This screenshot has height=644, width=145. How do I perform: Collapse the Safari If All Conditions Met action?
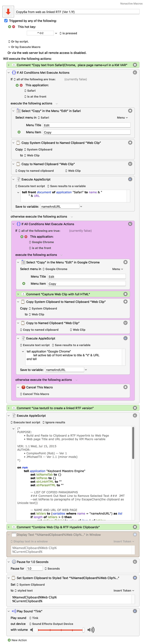click(9, 73)
